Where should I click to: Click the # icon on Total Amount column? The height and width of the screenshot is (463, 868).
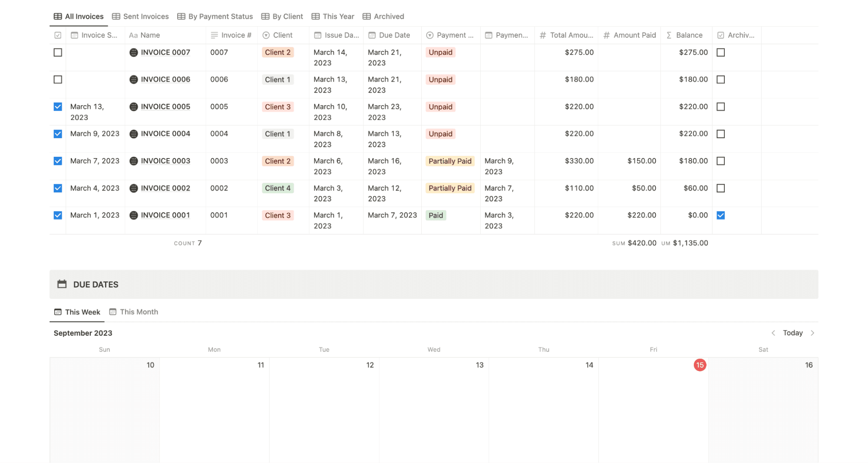[542, 35]
